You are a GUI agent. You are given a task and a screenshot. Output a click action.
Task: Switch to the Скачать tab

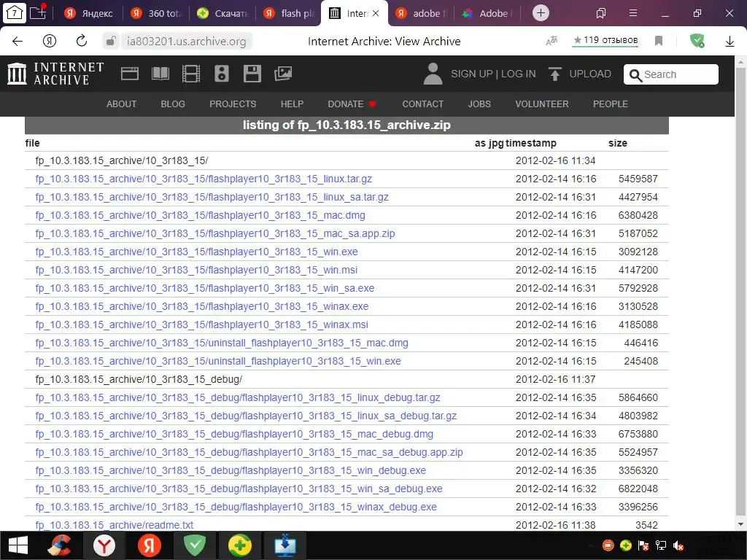tap(222, 13)
